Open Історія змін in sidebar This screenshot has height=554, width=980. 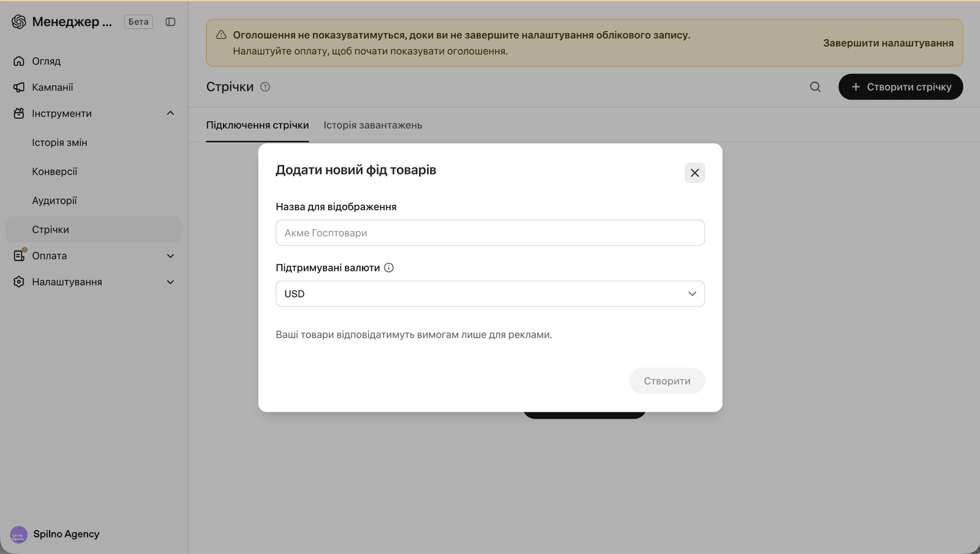pyautogui.click(x=59, y=142)
